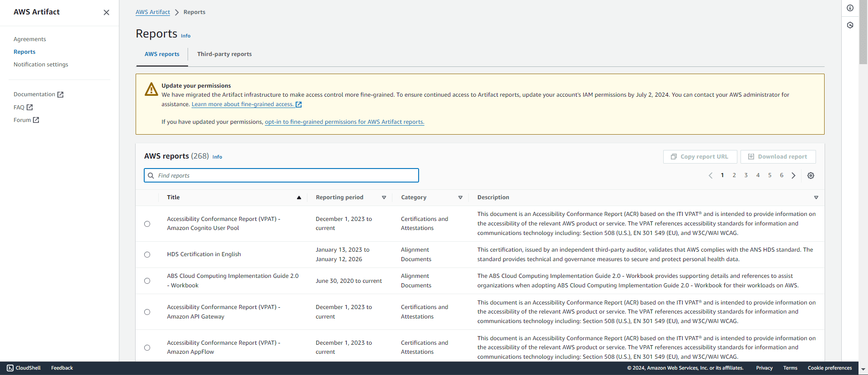This screenshot has width=868, height=375.
Task: Close the AWS Artifact side navigation
Action: coord(106,12)
